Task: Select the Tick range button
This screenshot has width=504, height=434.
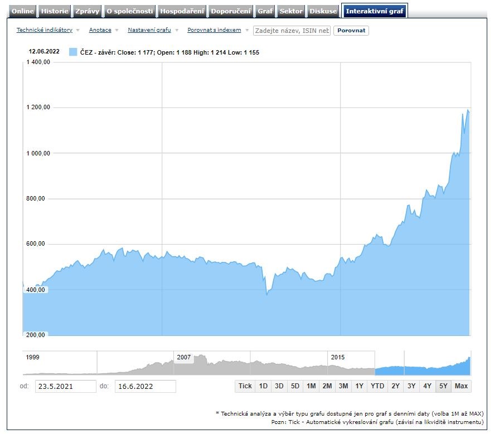Action: (245, 386)
